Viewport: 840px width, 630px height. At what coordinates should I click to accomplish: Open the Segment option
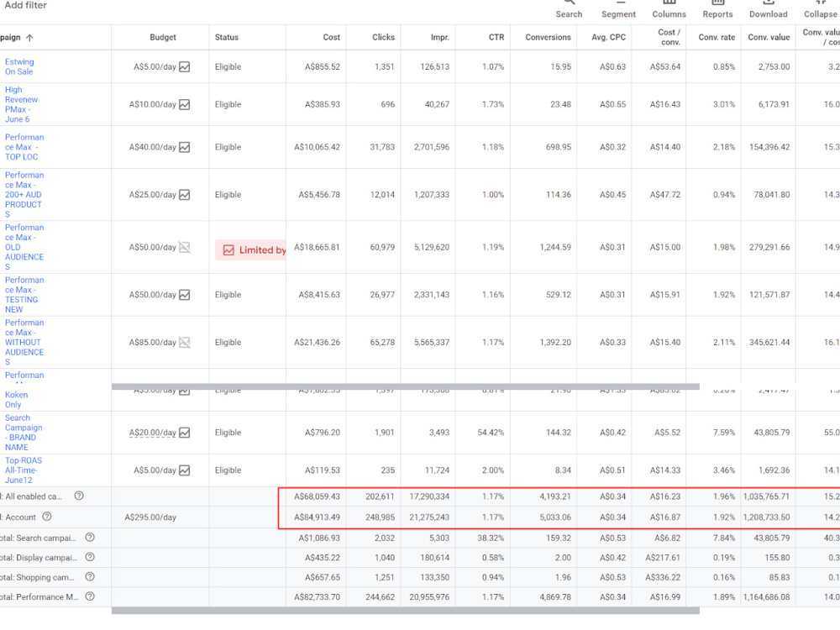[618, 9]
